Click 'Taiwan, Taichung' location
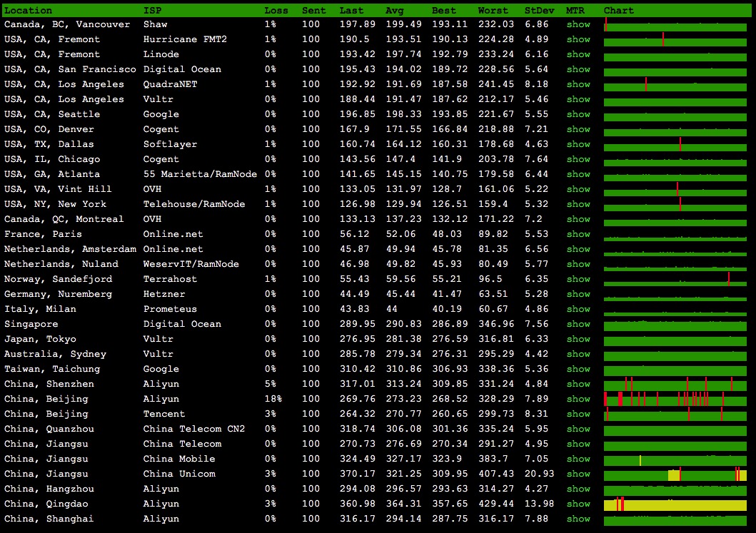 pos(52,369)
